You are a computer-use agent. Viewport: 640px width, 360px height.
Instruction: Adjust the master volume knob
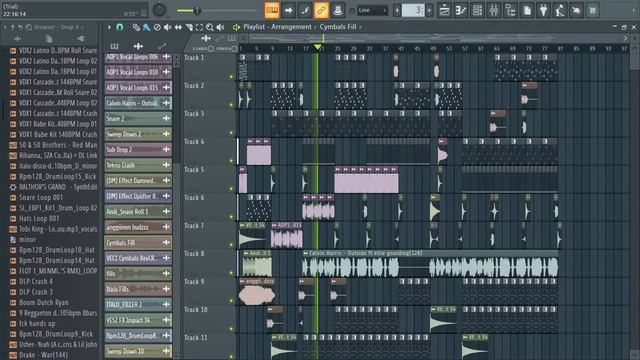(160, 10)
